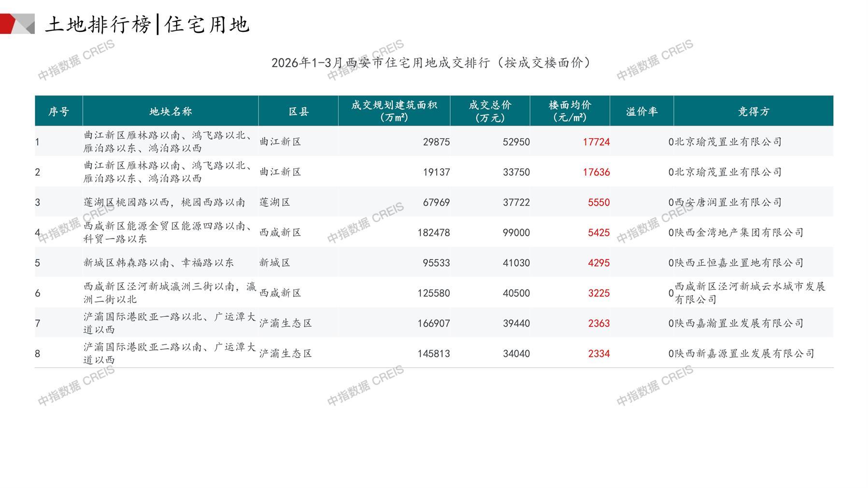This screenshot has width=868, height=488.
Task: Click the 成交规划建筑面积 column header
Action: pos(394,111)
